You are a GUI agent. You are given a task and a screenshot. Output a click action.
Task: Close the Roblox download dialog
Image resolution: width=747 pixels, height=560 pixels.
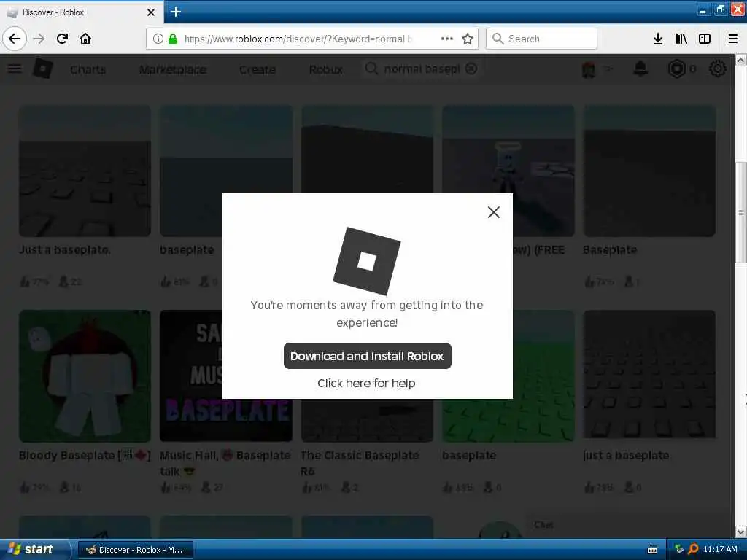(x=494, y=212)
